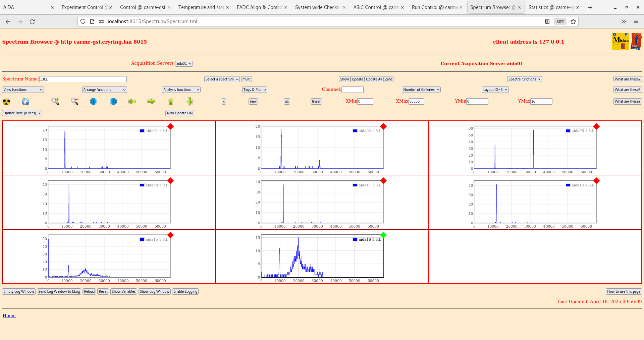Click the blue circular refresh arrows icon
This screenshot has height=340, width=644.
25,102
